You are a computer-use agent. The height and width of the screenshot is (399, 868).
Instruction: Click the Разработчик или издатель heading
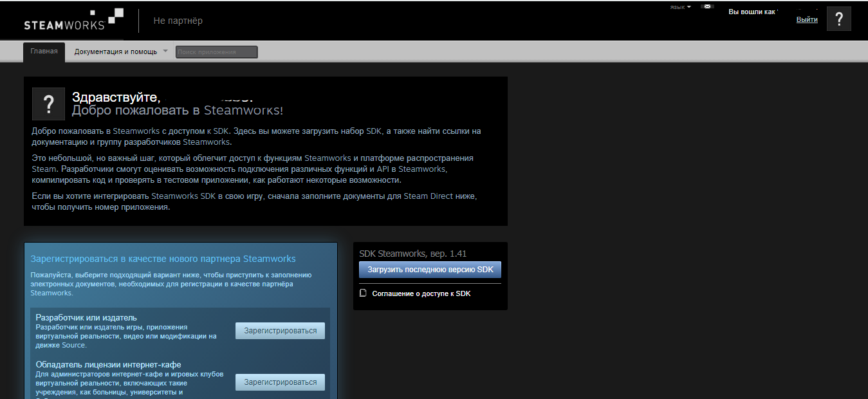[x=86, y=318]
